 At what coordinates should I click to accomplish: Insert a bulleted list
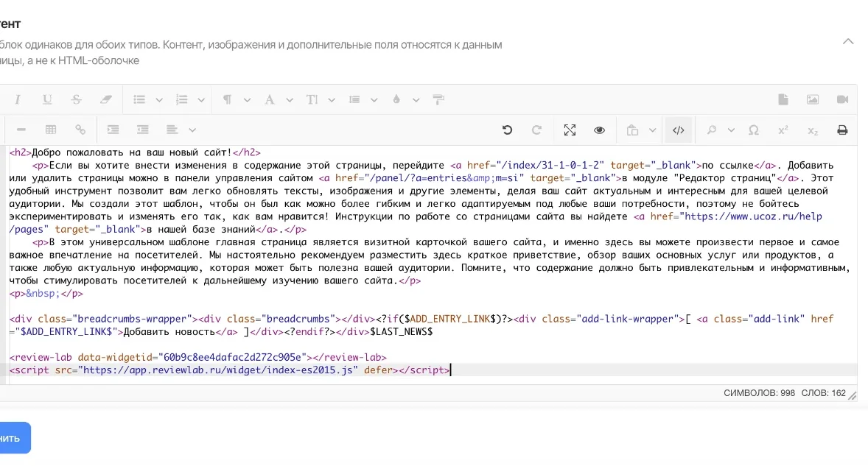tap(139, 99)
